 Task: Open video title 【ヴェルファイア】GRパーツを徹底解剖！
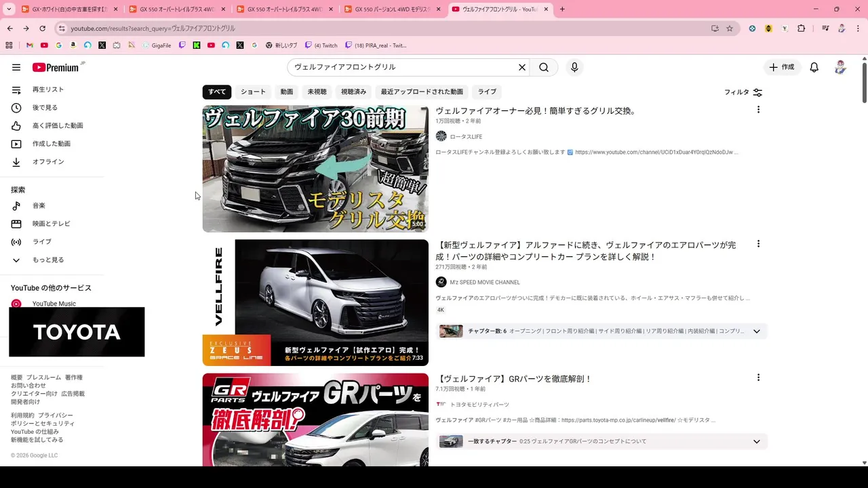pyautogui.click(x=514, y=379)
